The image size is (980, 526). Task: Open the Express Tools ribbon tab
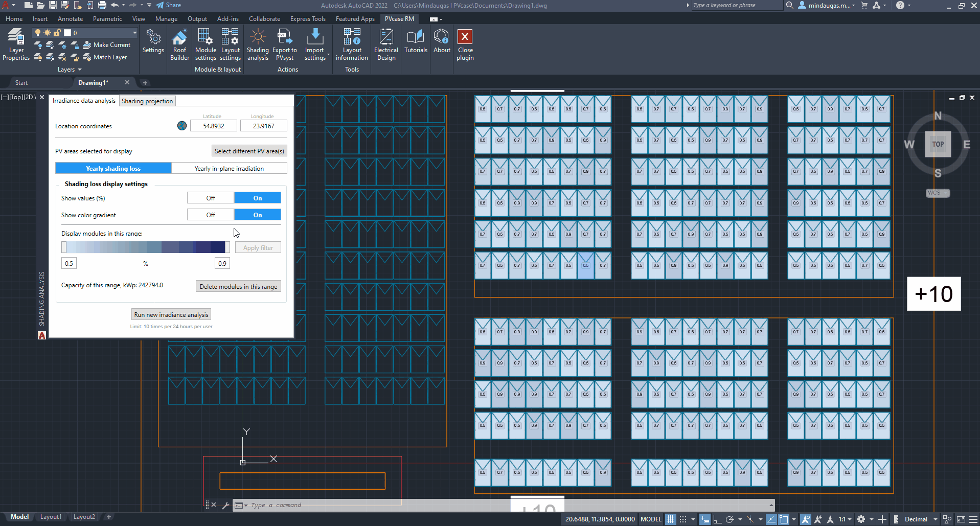308,19
